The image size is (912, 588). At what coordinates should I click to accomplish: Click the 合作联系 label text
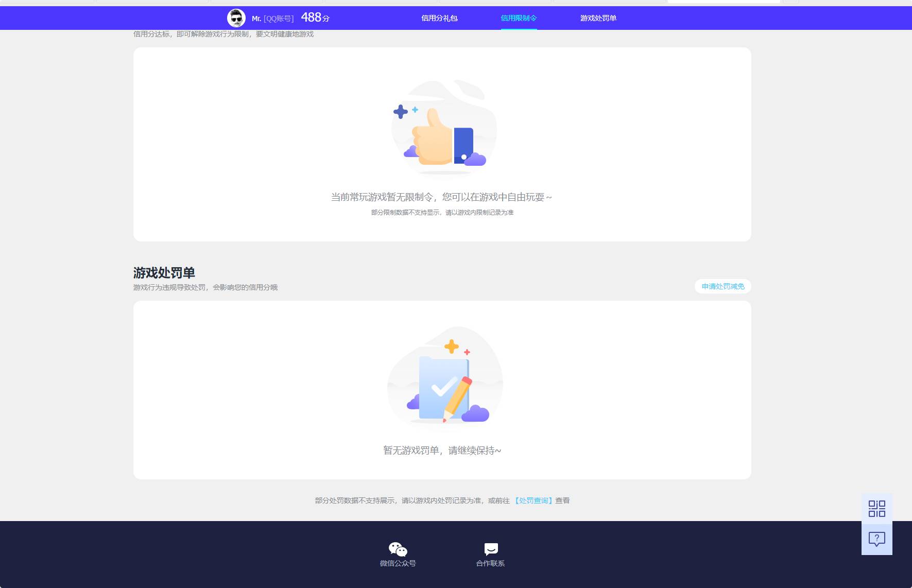coord(490,563)
